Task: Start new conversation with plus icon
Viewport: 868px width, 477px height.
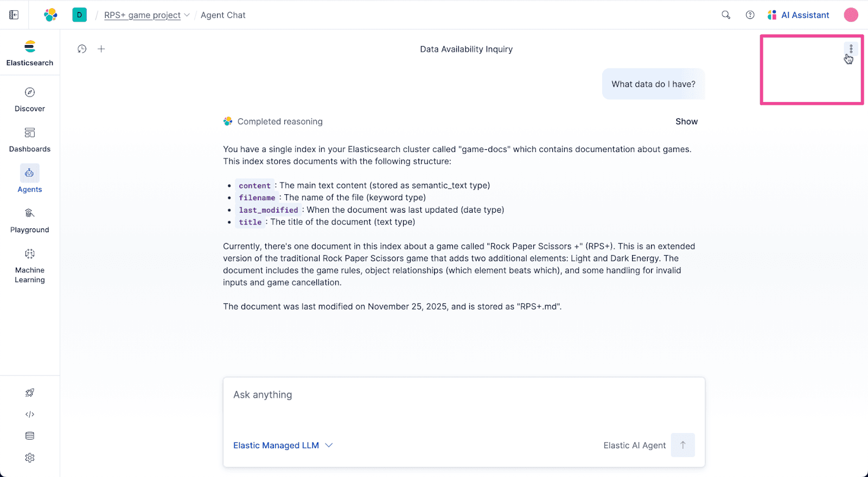Action: [101, 49]
